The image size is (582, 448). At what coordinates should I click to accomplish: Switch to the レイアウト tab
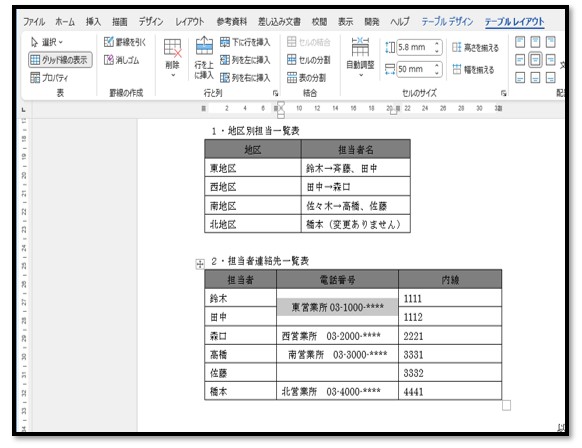point(190,22)
